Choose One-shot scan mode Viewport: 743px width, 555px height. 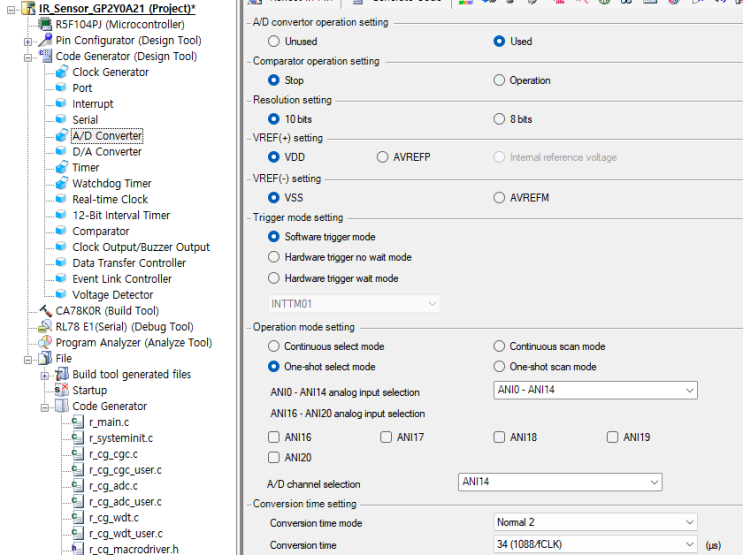tap(499, 366)
